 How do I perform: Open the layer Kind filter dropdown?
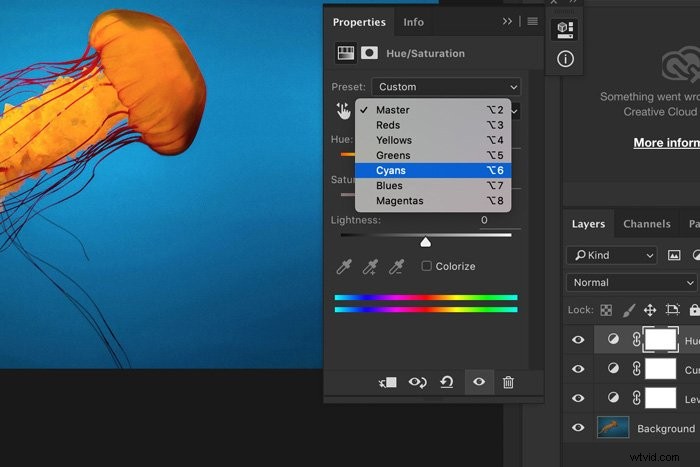[612, 255]
